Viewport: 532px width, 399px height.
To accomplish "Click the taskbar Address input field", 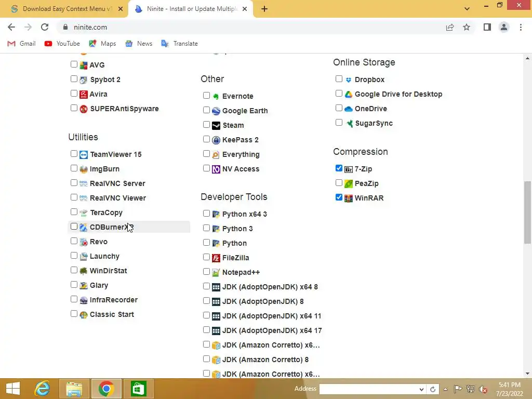I will [x=369, y=389].
